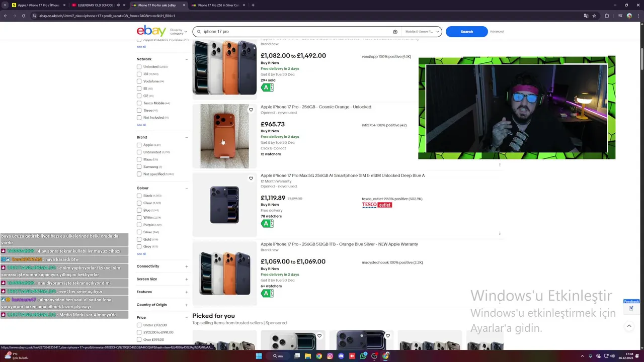Tick the Under £932.00 price checkbox

[x=139, y=325]
